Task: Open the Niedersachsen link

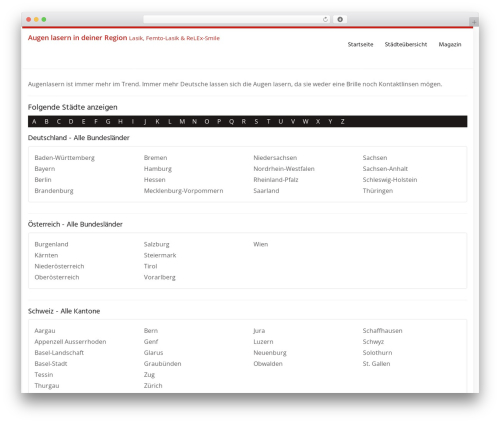Action: (x=275, y=158)
